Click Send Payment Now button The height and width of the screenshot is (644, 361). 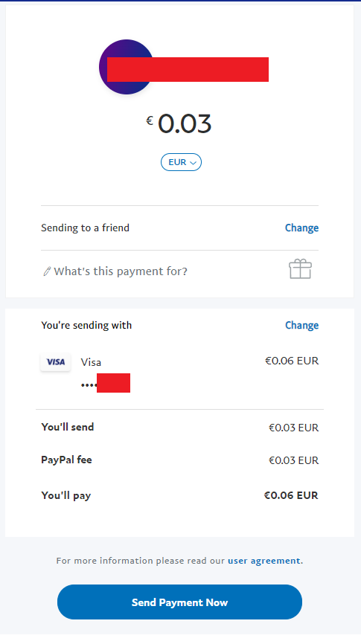click(179, 602)
